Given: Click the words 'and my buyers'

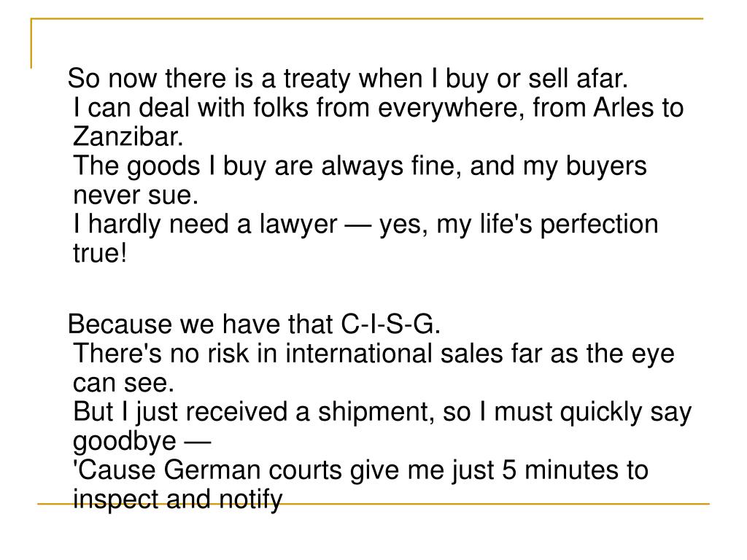Looking at the screenshot, I should pos(558,167).
